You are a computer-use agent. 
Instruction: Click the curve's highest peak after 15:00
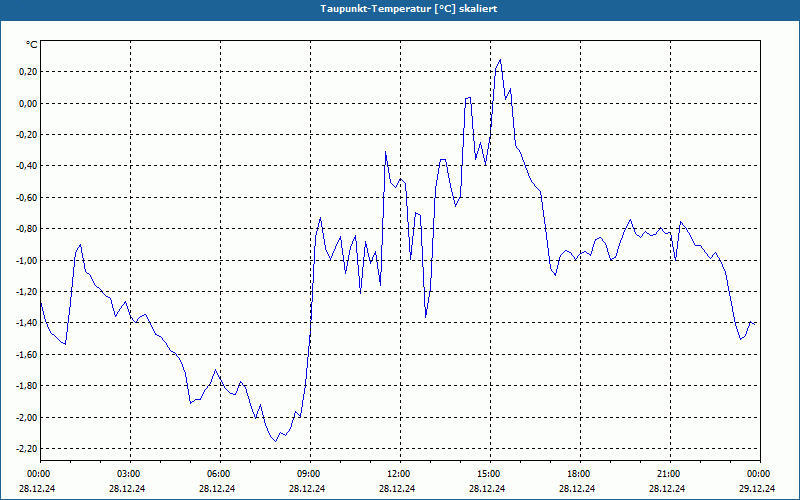click(500, 60)
